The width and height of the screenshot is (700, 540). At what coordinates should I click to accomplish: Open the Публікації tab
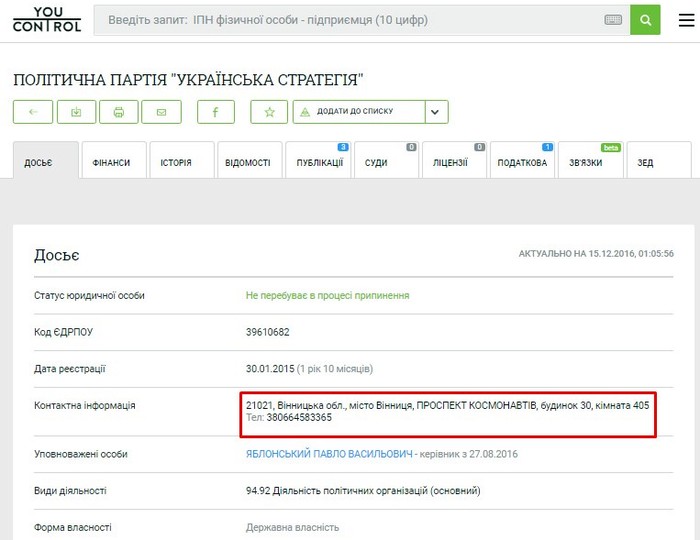pos(318,160)
